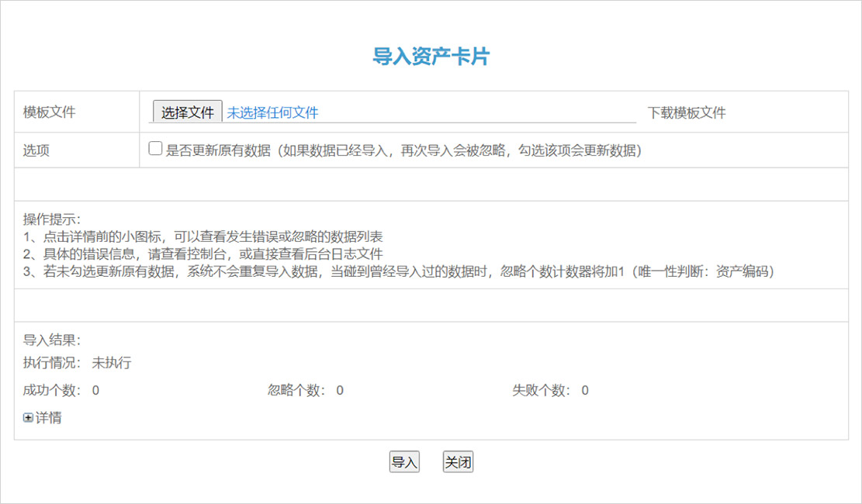Click the plus icon before 详情
Screen dimensions: 862x504
(x=28, y=418)
